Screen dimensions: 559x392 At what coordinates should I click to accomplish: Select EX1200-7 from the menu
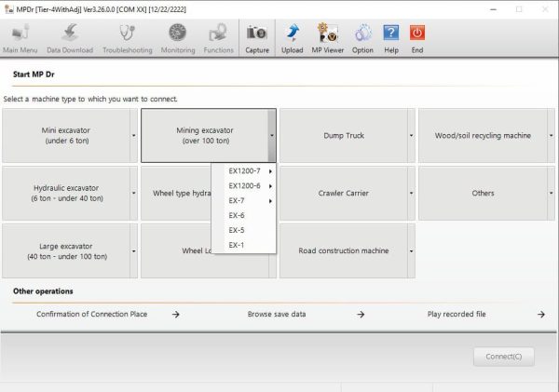click(x=244, y=171)
